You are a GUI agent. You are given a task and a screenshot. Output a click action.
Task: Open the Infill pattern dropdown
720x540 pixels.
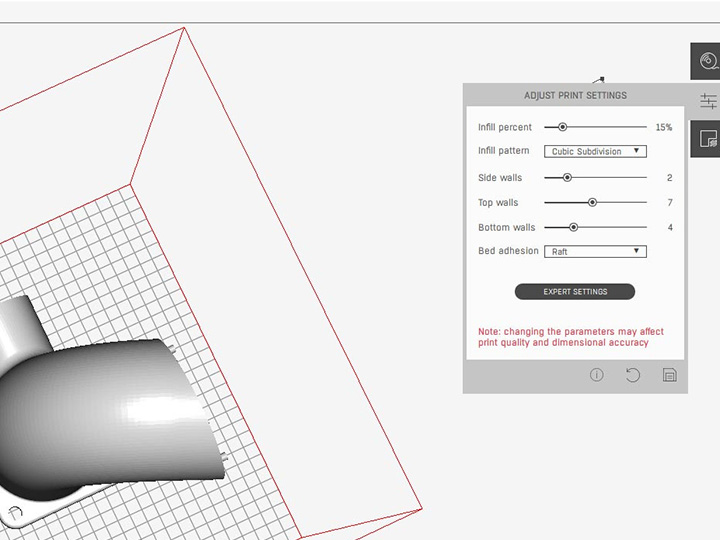point(594,152)
